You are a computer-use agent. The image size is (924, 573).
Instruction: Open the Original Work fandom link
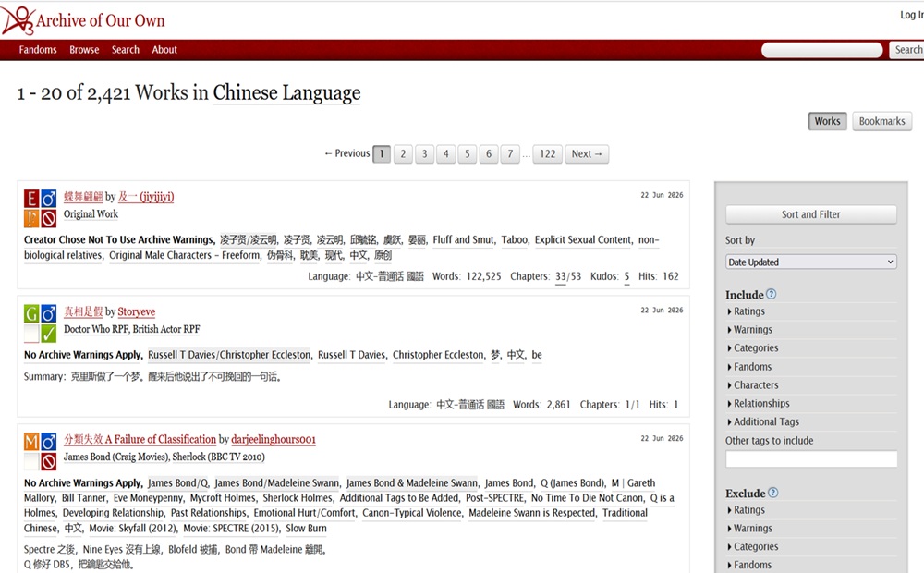click(x=91, y=214)
